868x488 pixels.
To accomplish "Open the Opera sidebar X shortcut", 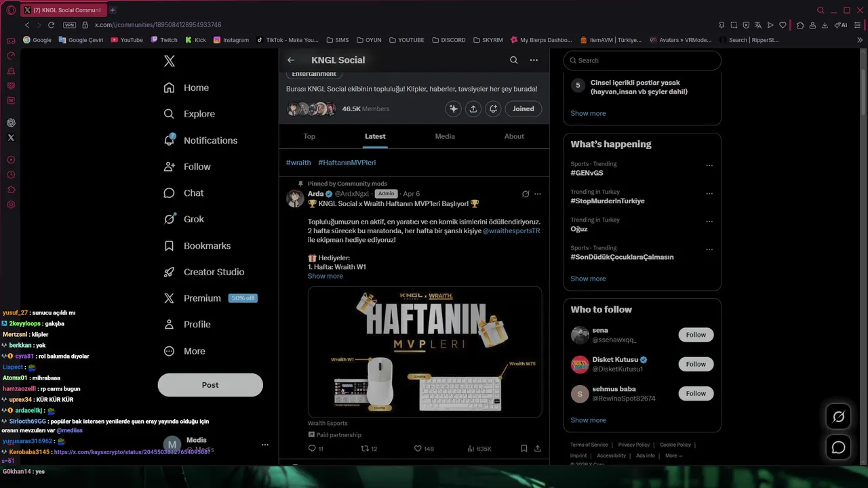I will [x=11, y=138].
